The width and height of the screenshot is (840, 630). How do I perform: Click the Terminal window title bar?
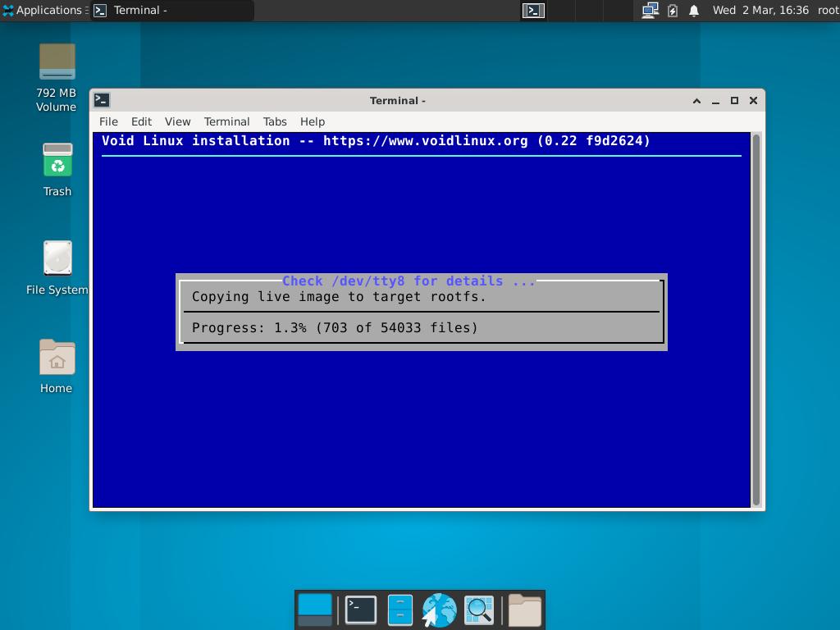point(398,101)
